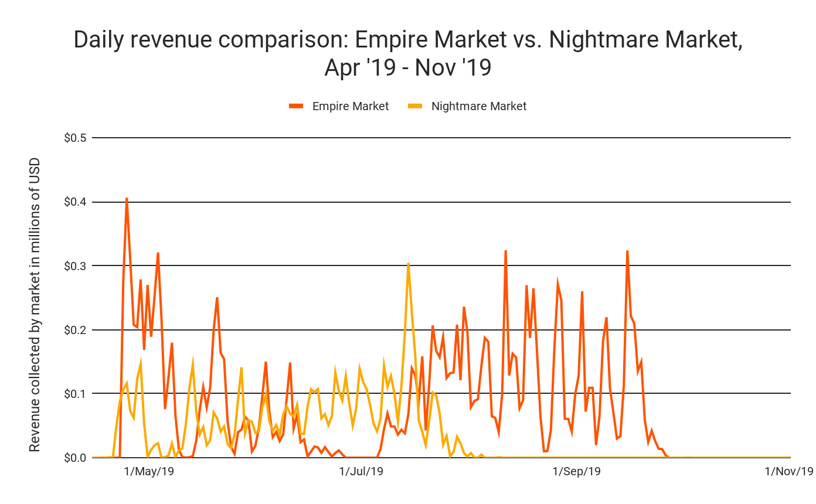Select the 1/Nov/19 date label
This screenshot has height=504, width=816.
click(789, 472)
